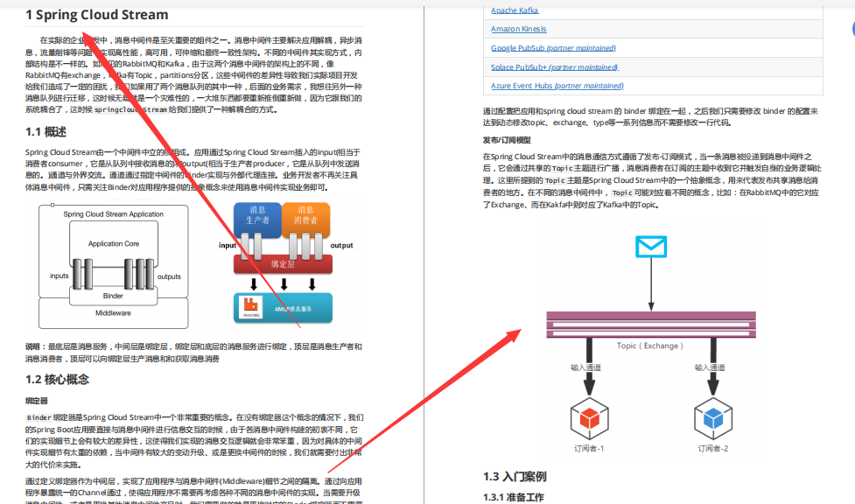855x504 pixels.
Task: Select the red cube subscriber-1 icon
Action: 590,419
